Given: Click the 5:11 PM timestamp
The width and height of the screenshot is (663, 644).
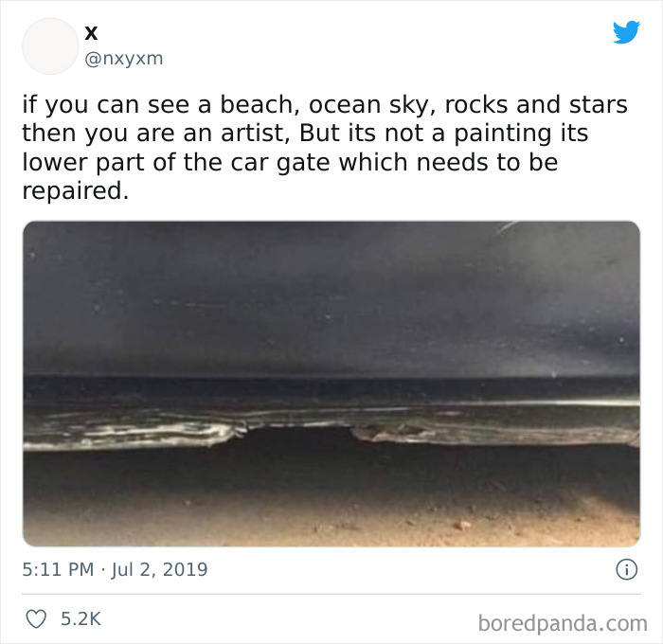Looking at the screenshot, I should pos(58,570).
